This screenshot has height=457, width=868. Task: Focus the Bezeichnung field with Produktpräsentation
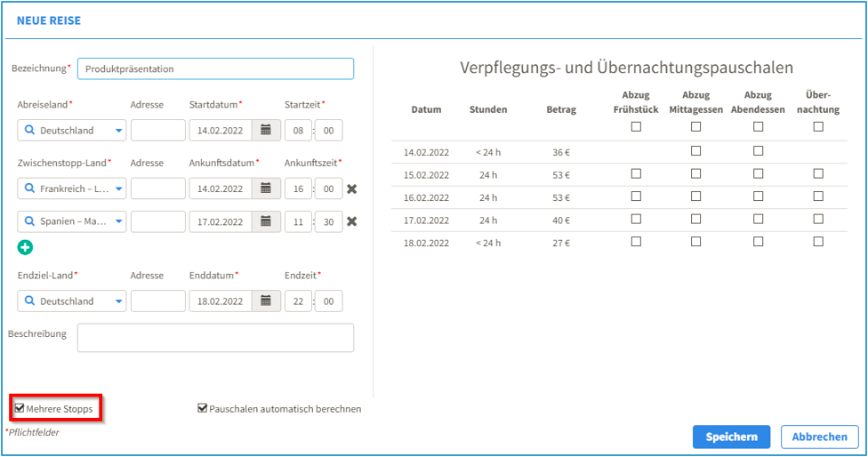(215, 68)
